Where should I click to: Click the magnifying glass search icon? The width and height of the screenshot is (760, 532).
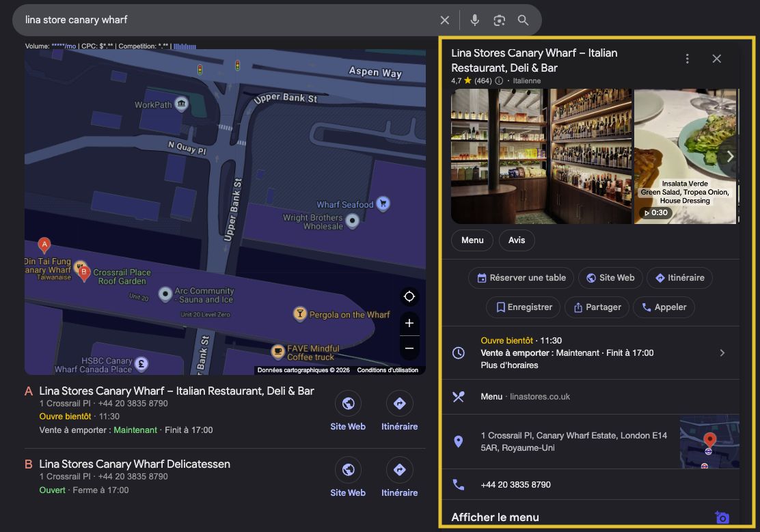[523, 20]
